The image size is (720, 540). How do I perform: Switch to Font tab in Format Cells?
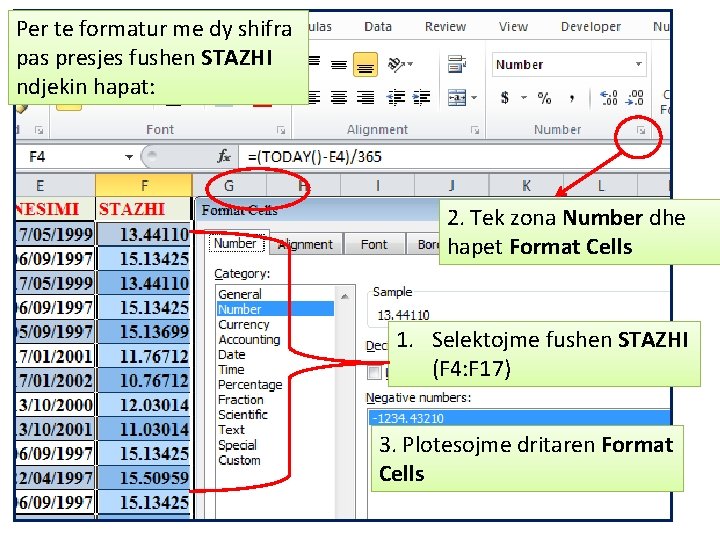pyautogui.click(x=374, y=244)
